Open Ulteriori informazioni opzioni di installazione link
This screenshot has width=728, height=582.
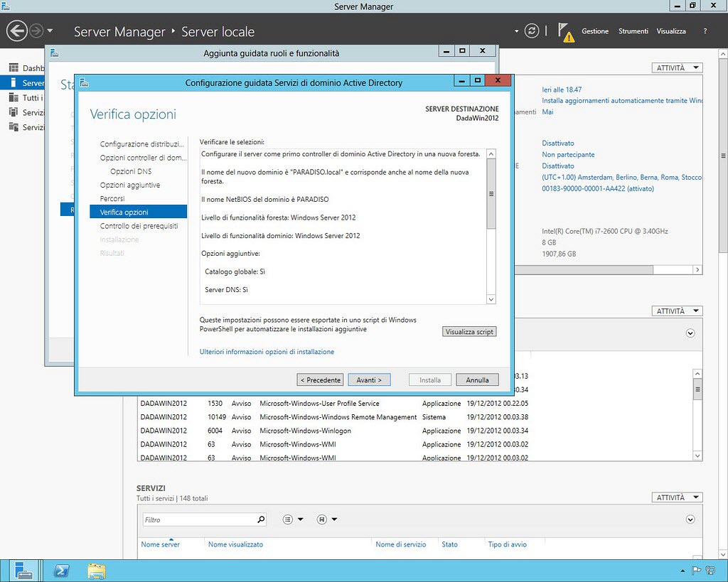(267, 352)
